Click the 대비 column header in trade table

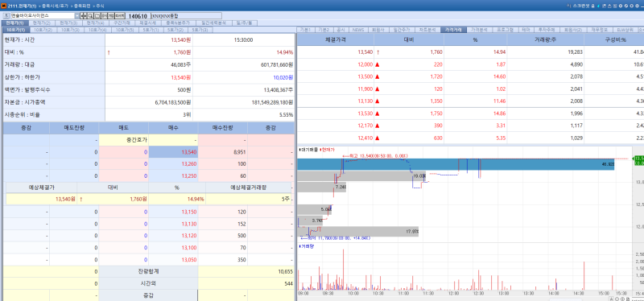pos(409,39)
